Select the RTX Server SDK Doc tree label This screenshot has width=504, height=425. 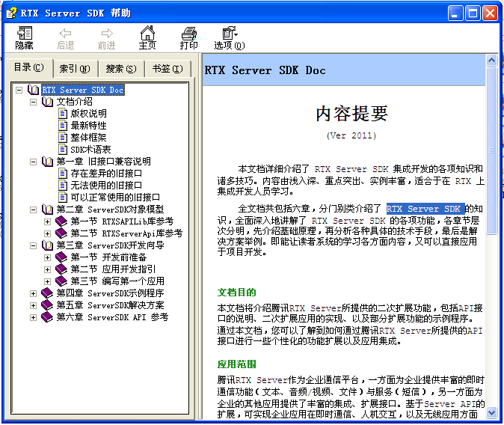pos(83,90)
